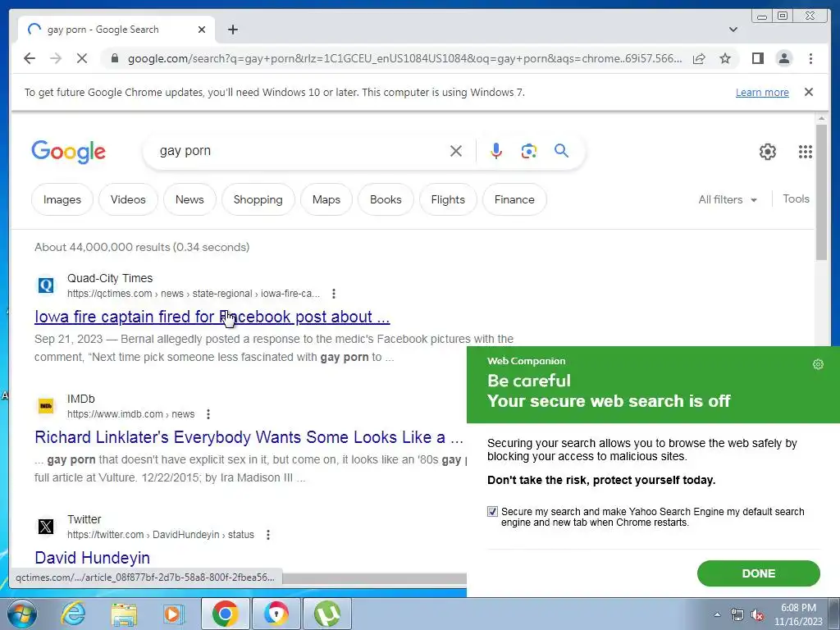Open the Chrome profile avatar

point(783,58)
